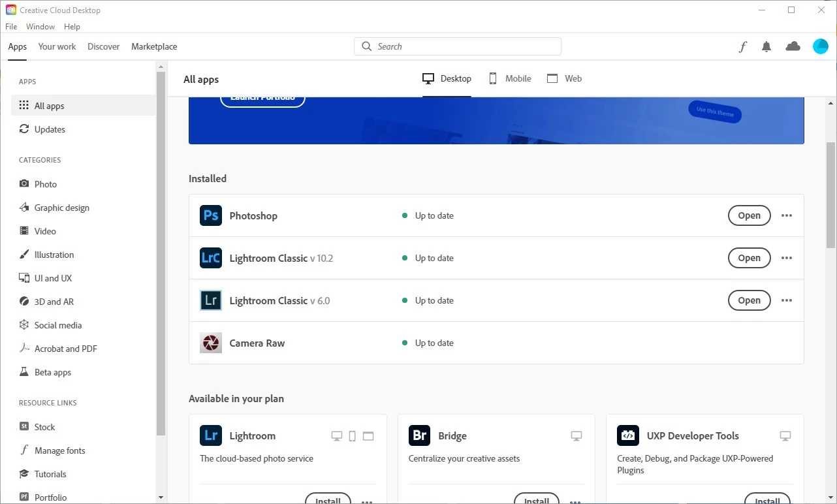This screenshot has height=504, width=837.
Task: Click the Installed section heading
Action: [208, 179]
